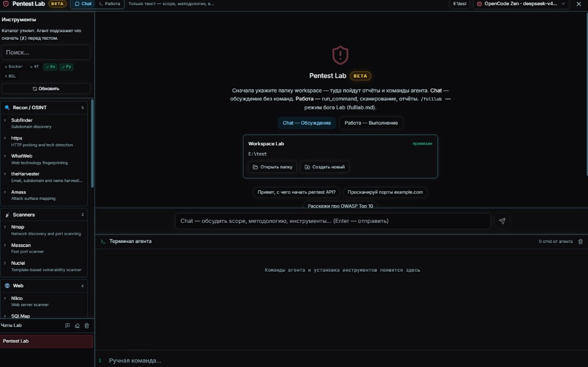The image size is (588, 367).
Task: Delete chats via Чаты Lab trash icon
Action: pos(87,326)
